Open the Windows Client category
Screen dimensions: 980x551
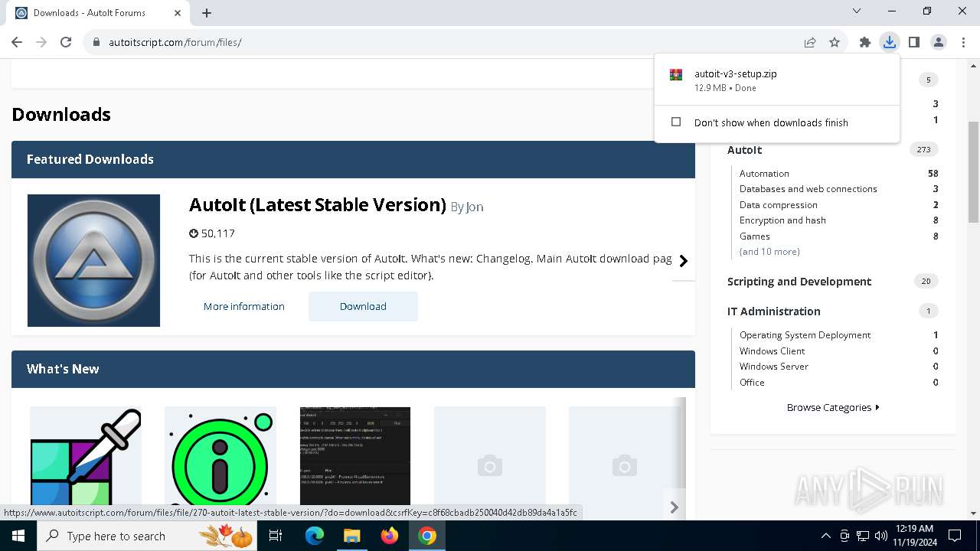pos(773,351)
